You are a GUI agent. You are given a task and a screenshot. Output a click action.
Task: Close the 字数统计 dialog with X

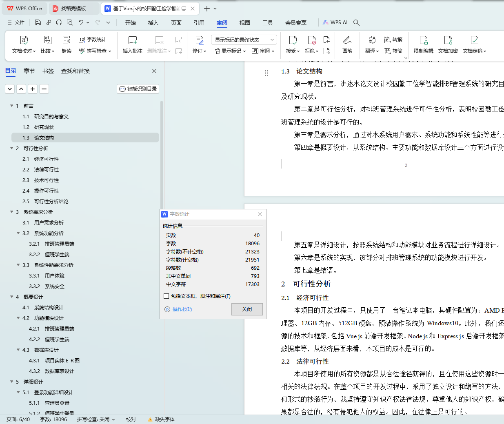tap(260, 214)
